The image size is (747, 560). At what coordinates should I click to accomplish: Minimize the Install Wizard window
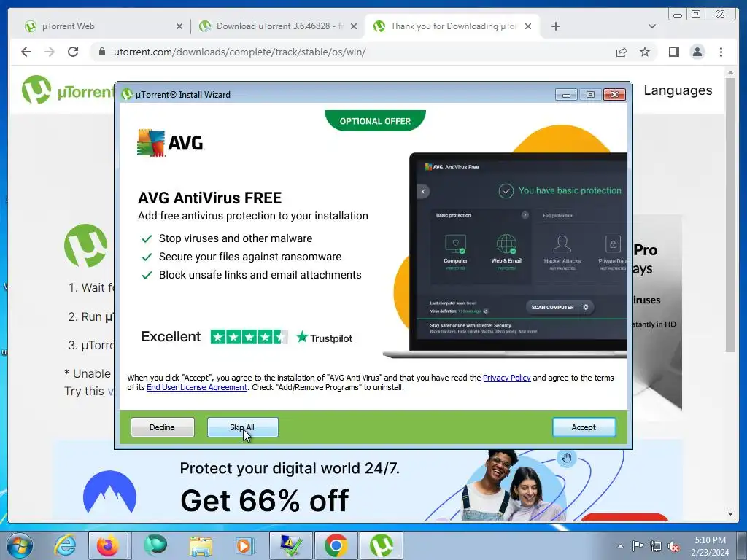click(566, 95)
